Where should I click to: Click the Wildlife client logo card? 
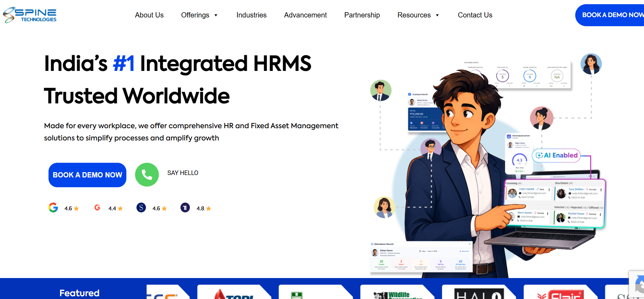(x=398, y=292)
